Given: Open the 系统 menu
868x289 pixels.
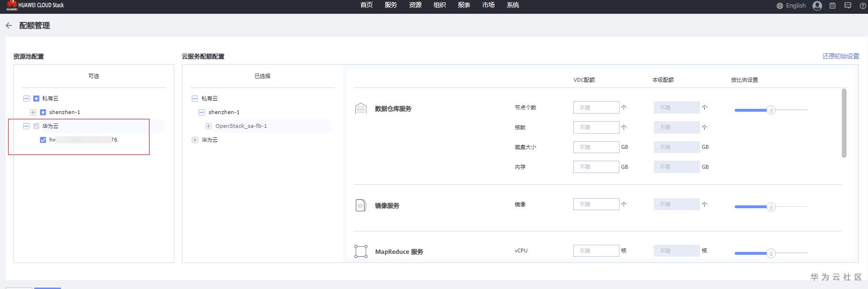Looking at the screenshot, I should (x=513, y=5).
